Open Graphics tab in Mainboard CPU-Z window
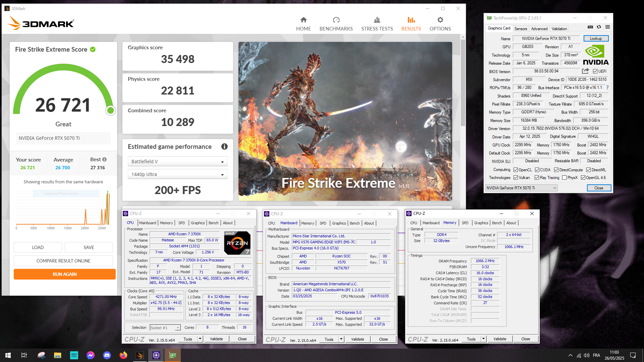Image resolution: width=644 pixels, height=362 pixels. 339,223
